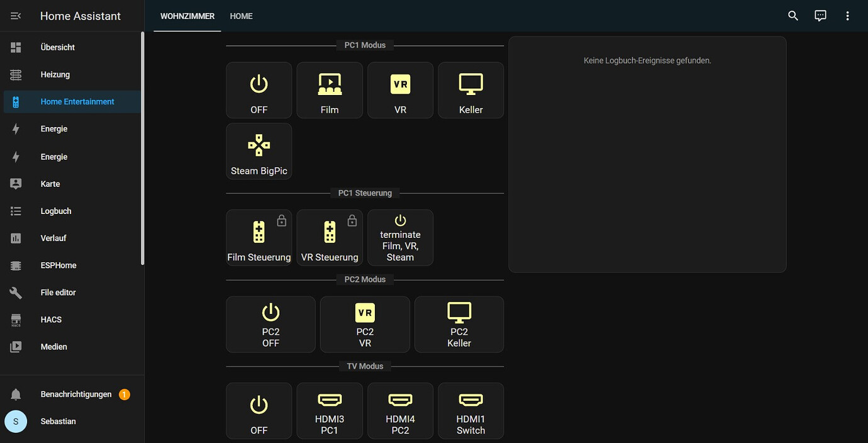Select the VR mode icon under PC1 Modus
The height and width of the screenshot is (443, 868).
click(x=400, y=90)
